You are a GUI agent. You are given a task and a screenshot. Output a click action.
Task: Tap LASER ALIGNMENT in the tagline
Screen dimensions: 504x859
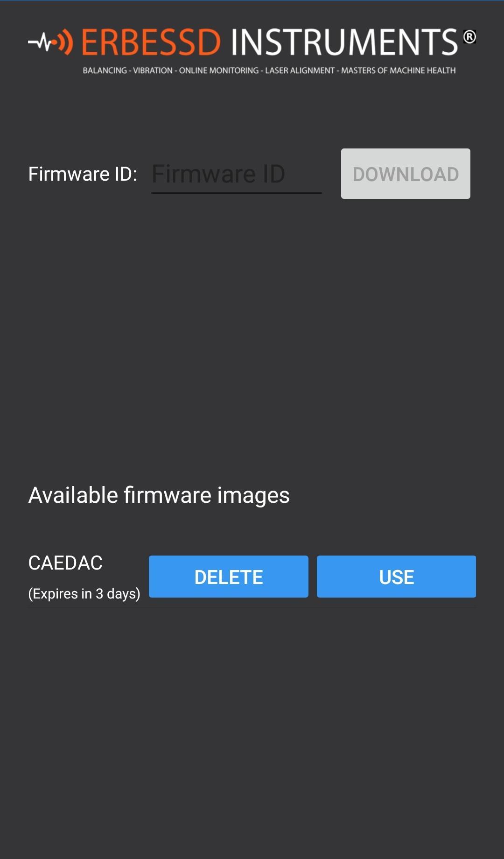[x=300, y=70]
